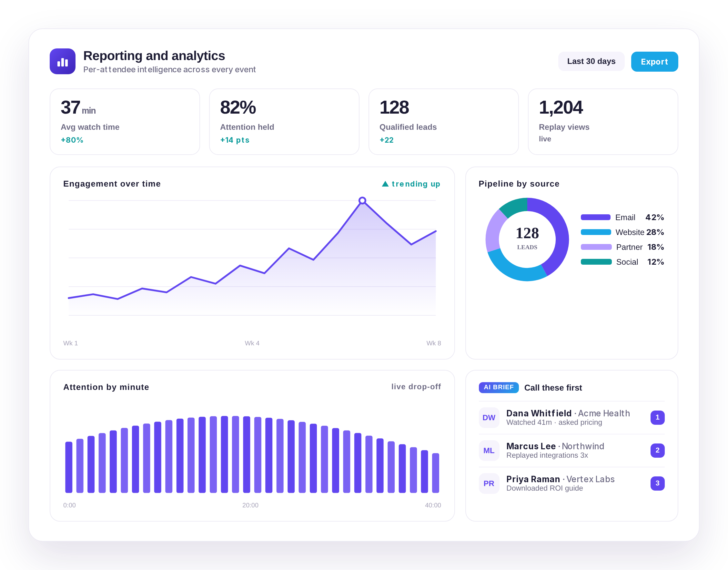Click the Per-attendee intelligence subtitle
The height and width of the screenshot is (570, 728).
click(x=169, y=69)
